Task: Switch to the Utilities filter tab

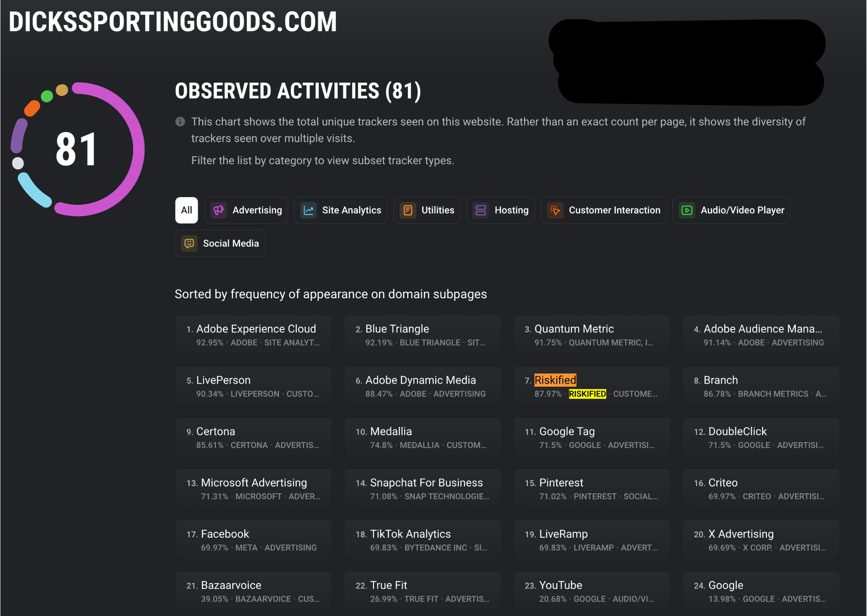Action: tap(427, 210)
